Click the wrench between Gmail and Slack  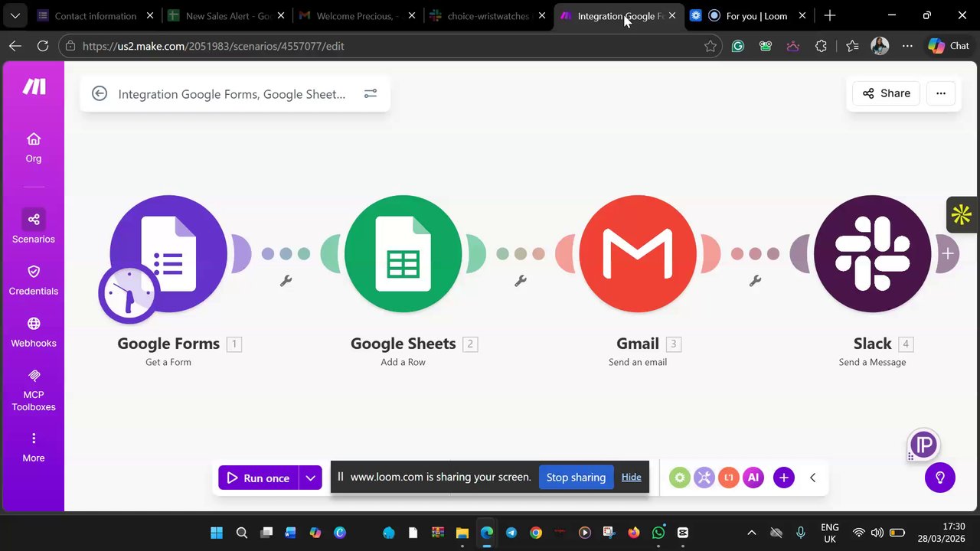[755, 281]
